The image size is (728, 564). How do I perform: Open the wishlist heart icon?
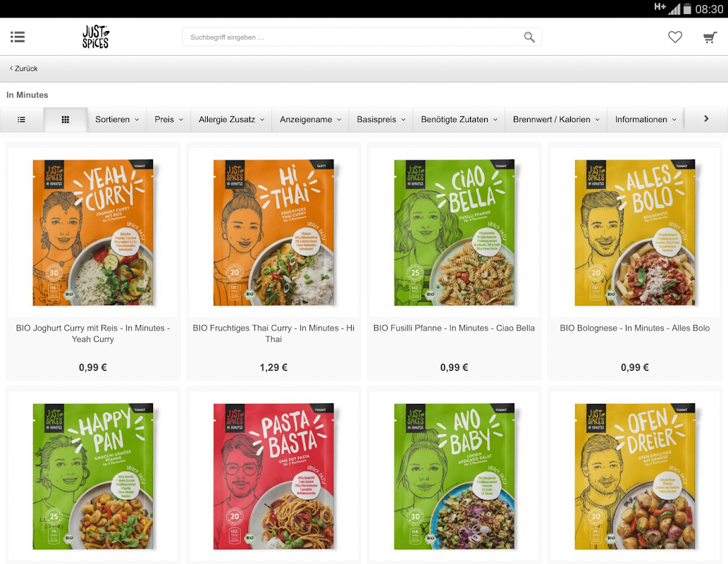click(x=675, y=37)
